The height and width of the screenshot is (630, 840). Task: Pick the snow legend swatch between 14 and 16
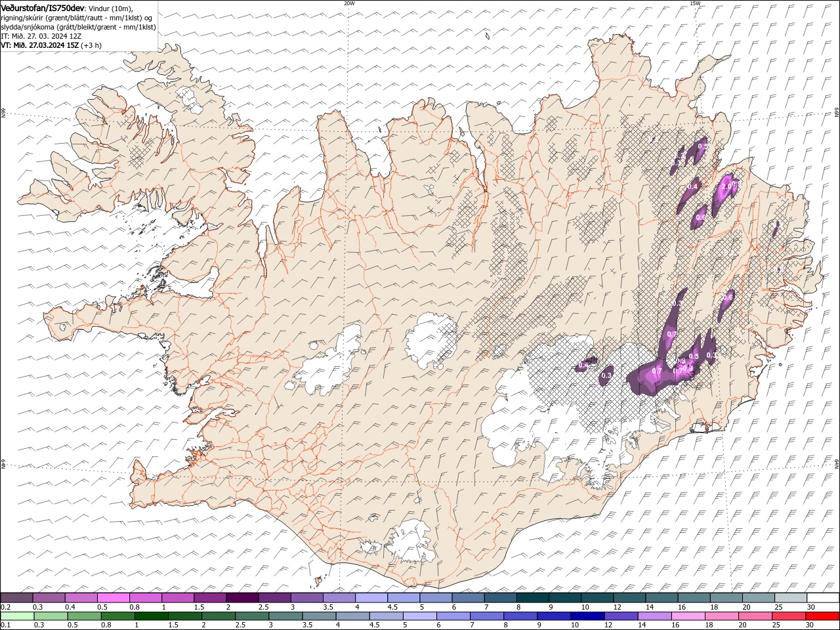point(662,598)
